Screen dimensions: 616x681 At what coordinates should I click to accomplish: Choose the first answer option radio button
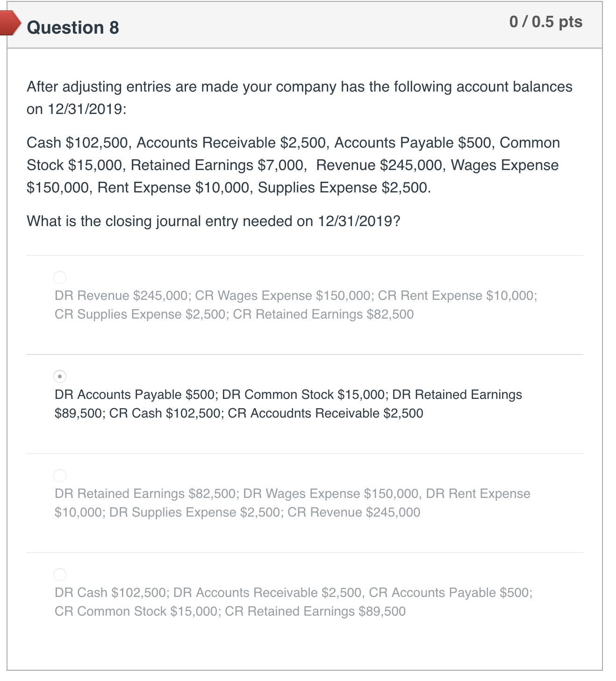(x=60, y=277)
